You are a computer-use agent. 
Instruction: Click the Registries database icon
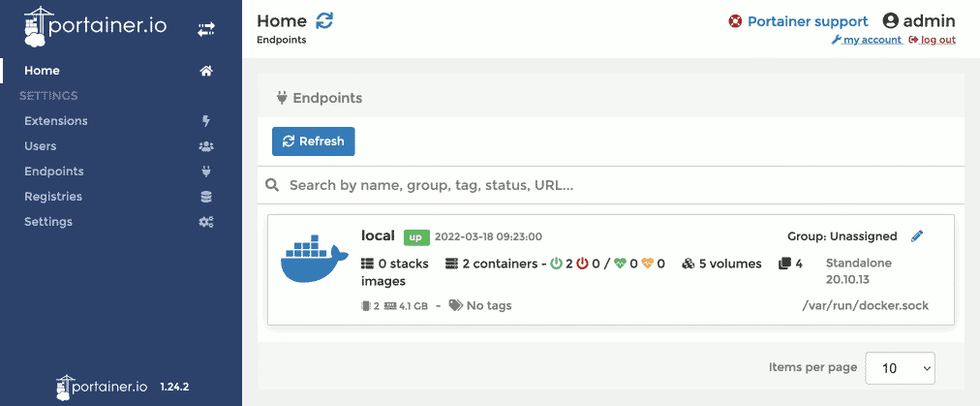(x=206, y=197)
